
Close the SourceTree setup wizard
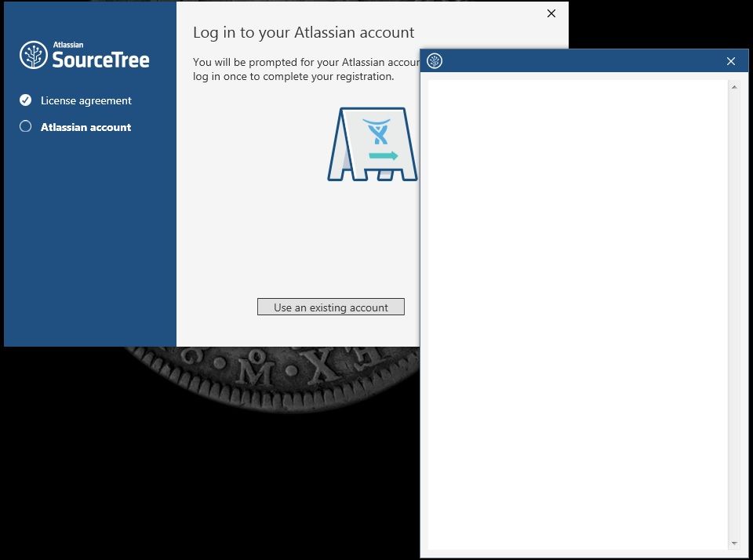click(x=551, y=13)
